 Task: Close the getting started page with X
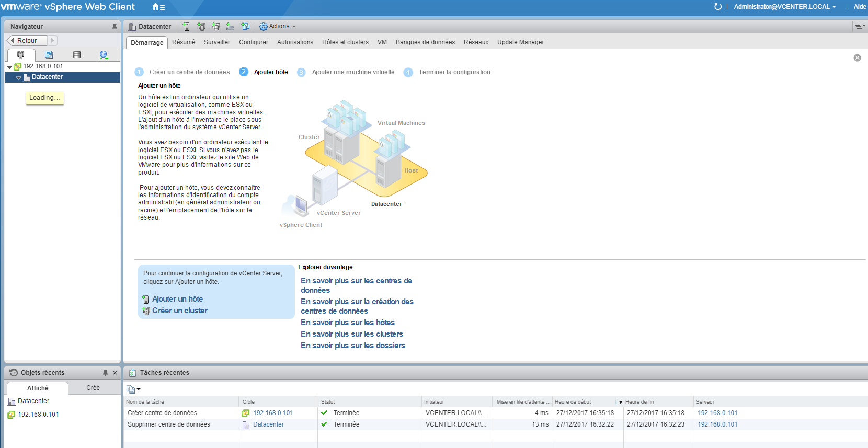click(x=857, y=58)
